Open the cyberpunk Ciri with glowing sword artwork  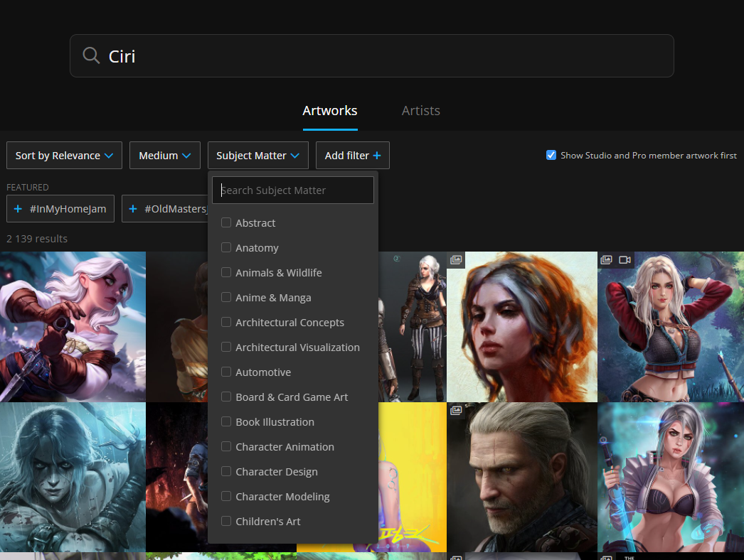[x=671, y=477]
